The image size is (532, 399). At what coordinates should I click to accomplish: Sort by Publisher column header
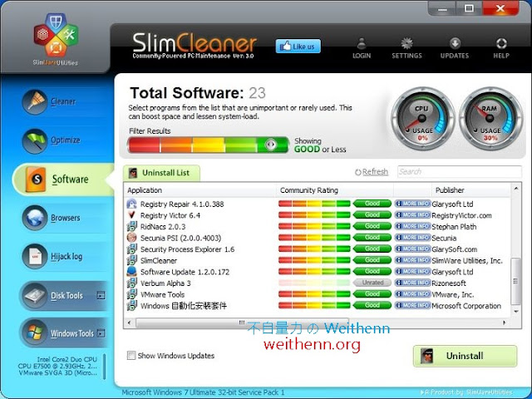pyautogui.click(x=470, y=190)
